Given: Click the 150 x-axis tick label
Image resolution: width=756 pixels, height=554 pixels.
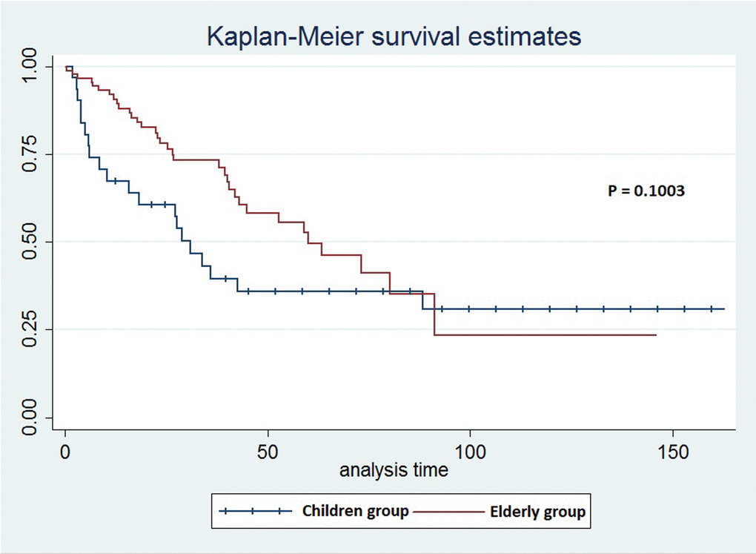Looking at the screenshot, I should tap(672, 449).
